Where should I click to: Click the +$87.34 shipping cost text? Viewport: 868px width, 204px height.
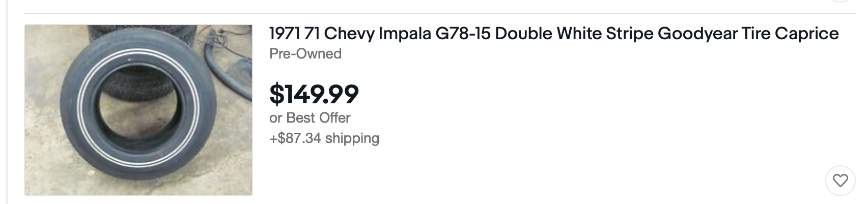tap(324, 138)
